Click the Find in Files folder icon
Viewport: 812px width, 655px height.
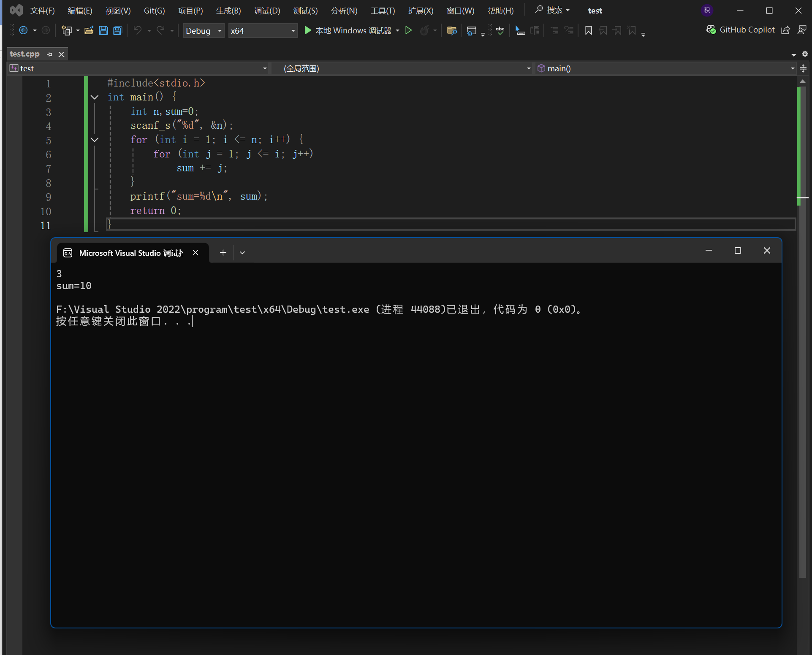452,30
